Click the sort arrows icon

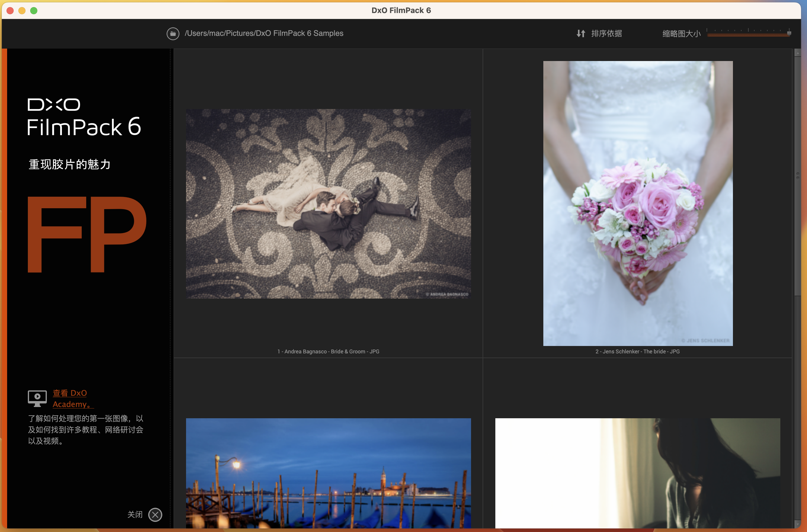coord(581,33)
